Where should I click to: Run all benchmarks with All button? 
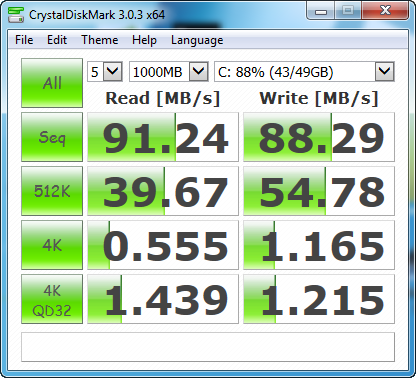(52, 83)
